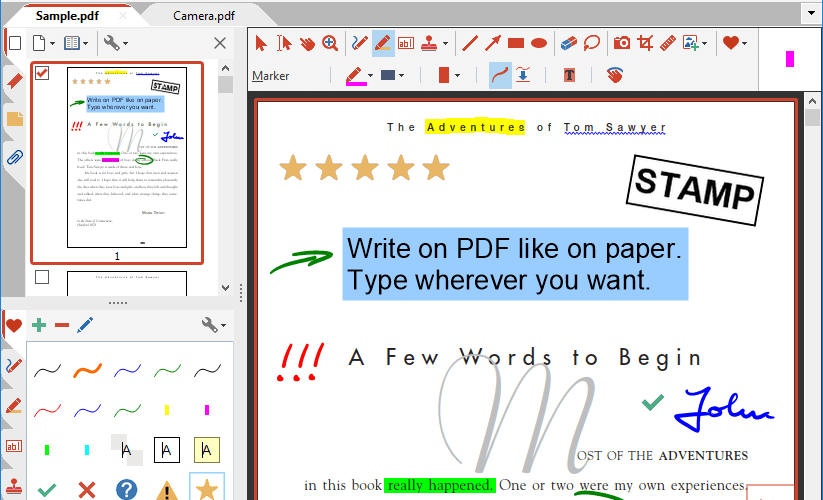The width and height of the screenshot is (823, 500).
Task: Select the Arrow drawing tool
Action: tap(492, 43)
